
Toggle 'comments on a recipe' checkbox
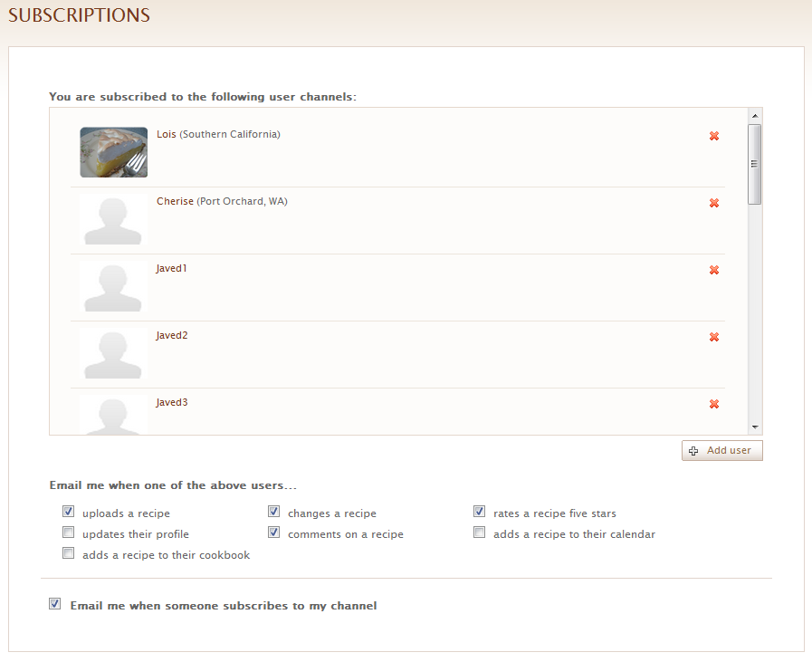[x=273, y=532]
